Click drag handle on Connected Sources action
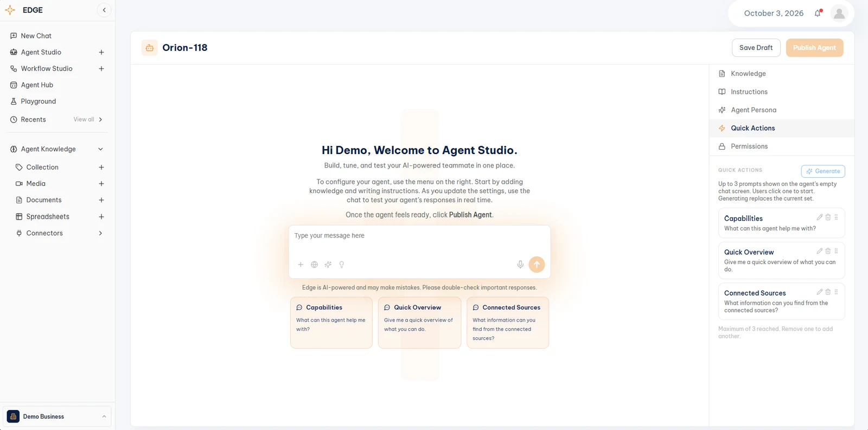The height and width of the screenshot is (430, 868). pyautogui.click(x=836, y=292)
